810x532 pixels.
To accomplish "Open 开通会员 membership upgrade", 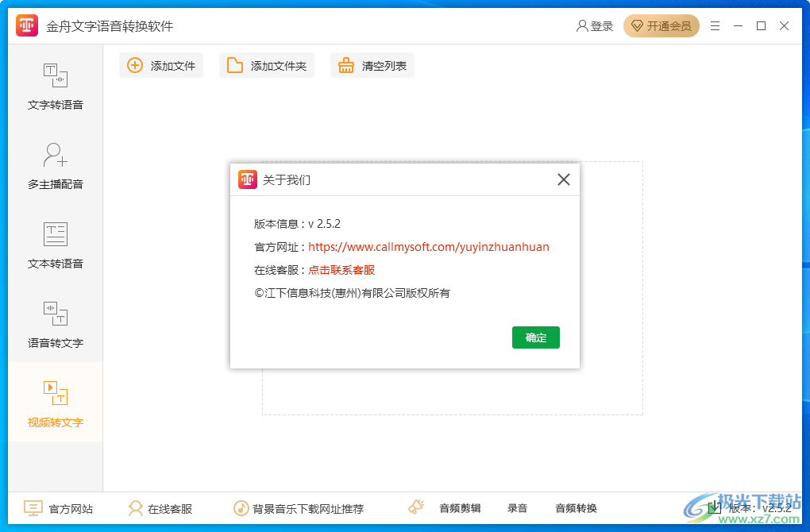I will pyautogui.click(x=661, y=25).
